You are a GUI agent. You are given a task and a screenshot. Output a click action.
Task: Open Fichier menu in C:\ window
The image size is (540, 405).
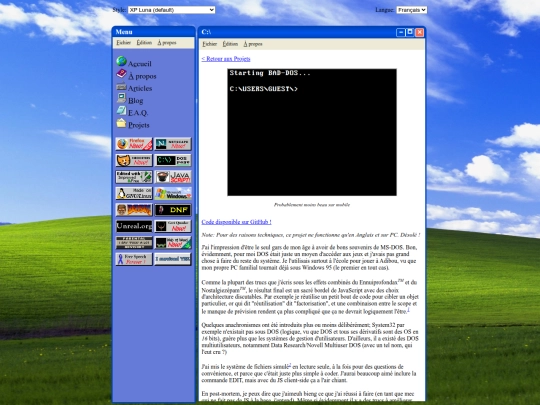pyautogui.click(x=210, y=44)
